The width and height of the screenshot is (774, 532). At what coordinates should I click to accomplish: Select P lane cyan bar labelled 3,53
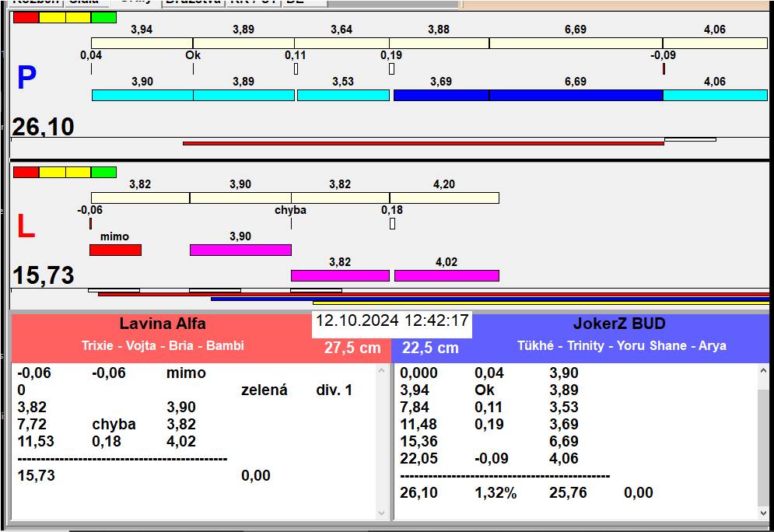343,95
